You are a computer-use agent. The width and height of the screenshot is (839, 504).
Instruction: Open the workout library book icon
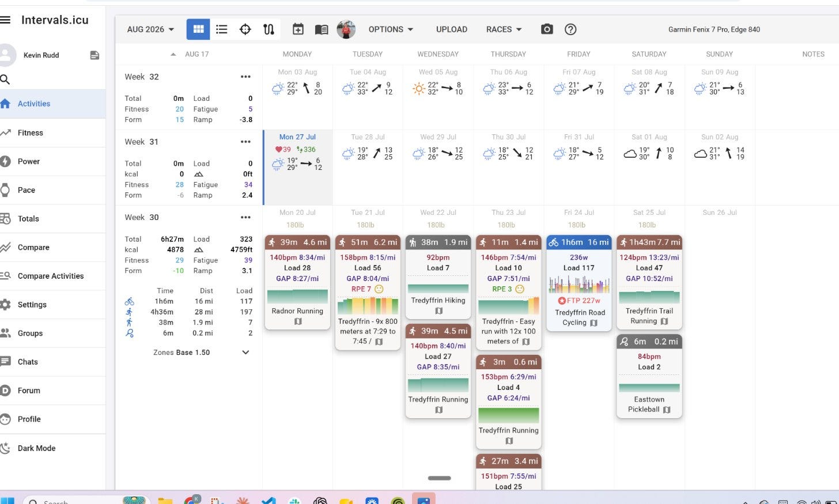tap(322, 29)
